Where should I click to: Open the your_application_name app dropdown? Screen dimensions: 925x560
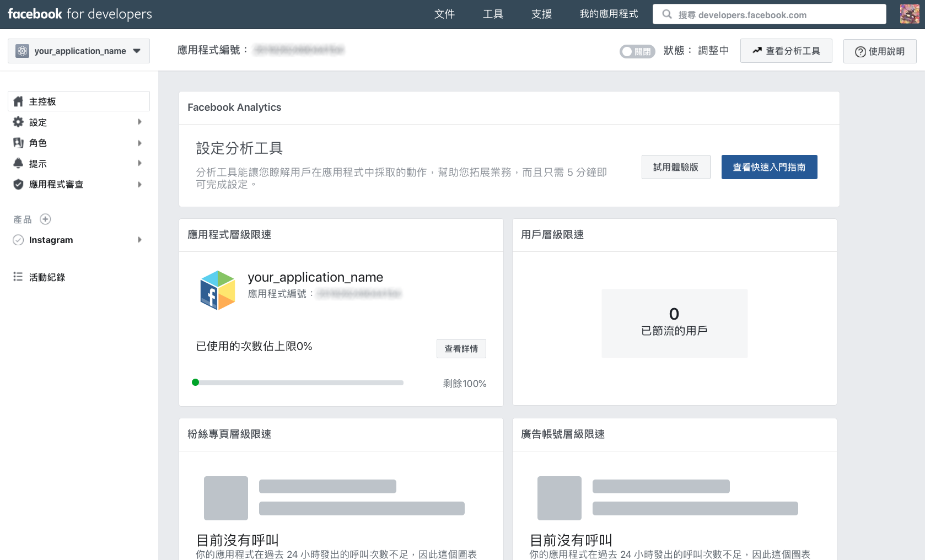click(x=79, y=51)
